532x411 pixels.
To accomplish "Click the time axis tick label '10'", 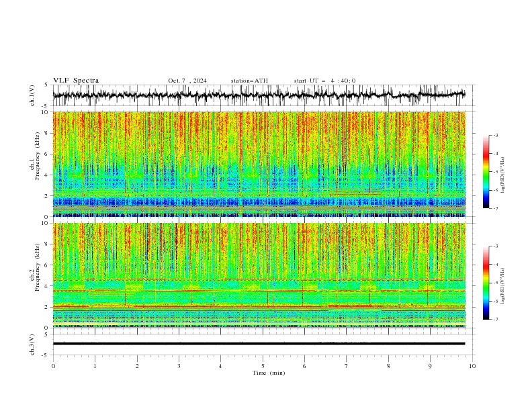I will point(472,366).
